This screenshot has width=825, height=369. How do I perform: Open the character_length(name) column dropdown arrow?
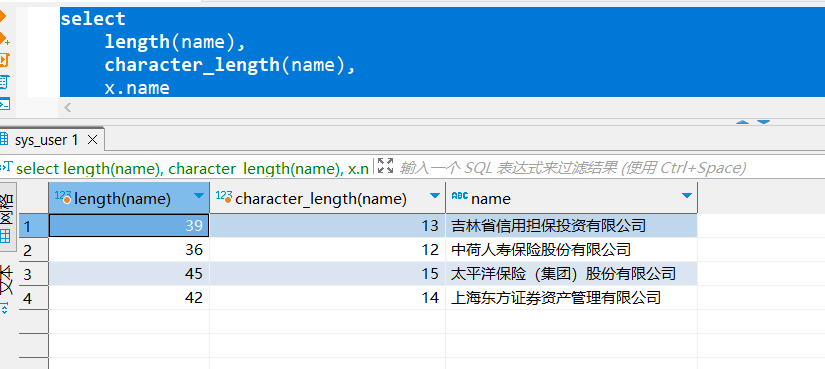[435, 196]
